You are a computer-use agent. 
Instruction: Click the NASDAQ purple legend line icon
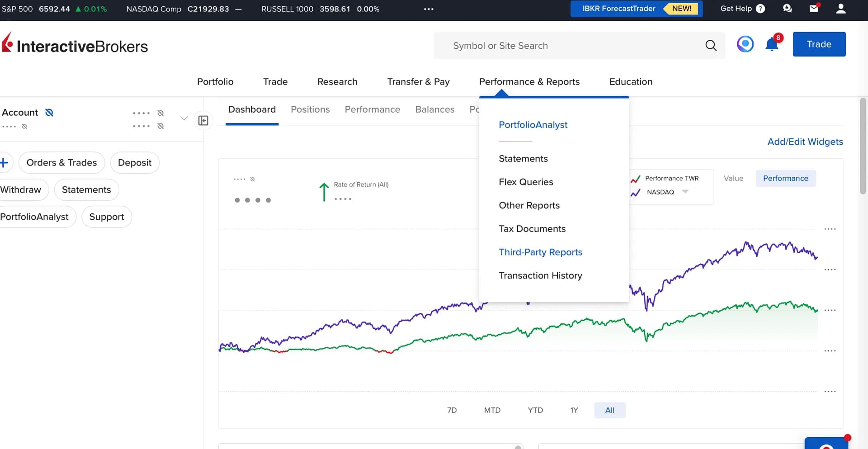click(x=636, y=192)
